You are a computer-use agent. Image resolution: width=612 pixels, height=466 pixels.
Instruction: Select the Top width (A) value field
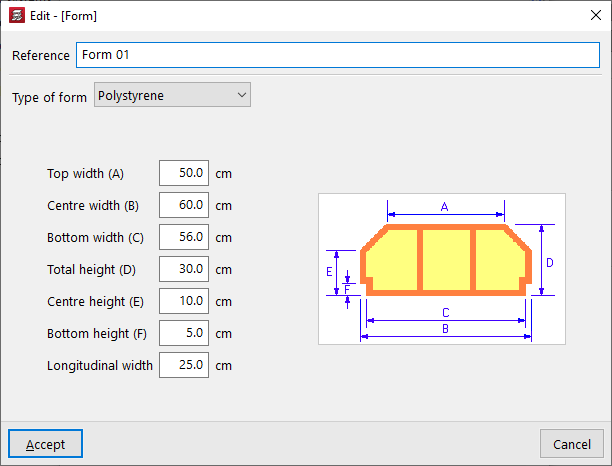[184, 173]
